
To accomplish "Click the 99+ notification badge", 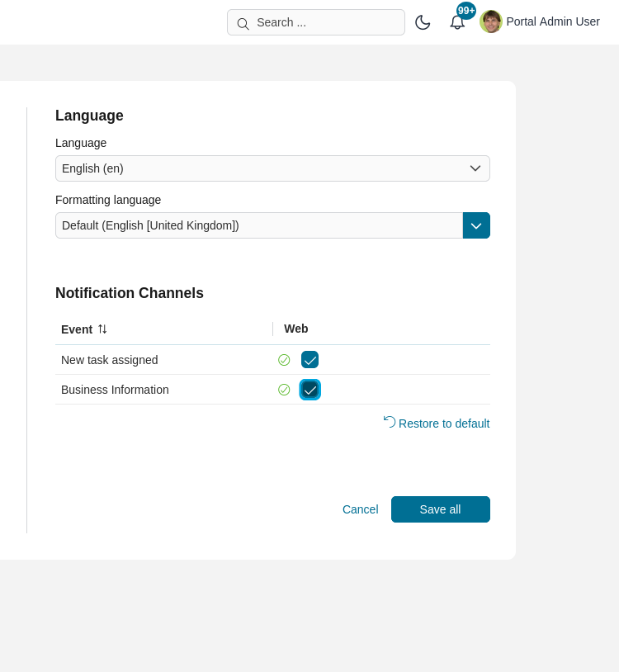I will [465, 11].
